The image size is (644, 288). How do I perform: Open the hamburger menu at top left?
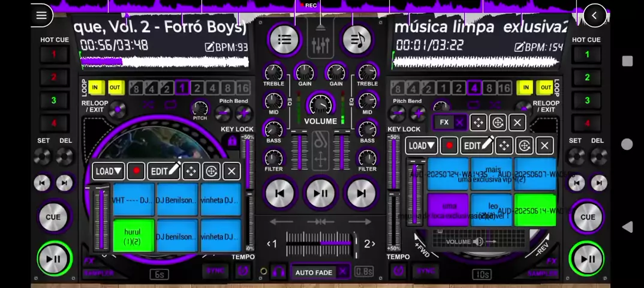click(41, 16)
